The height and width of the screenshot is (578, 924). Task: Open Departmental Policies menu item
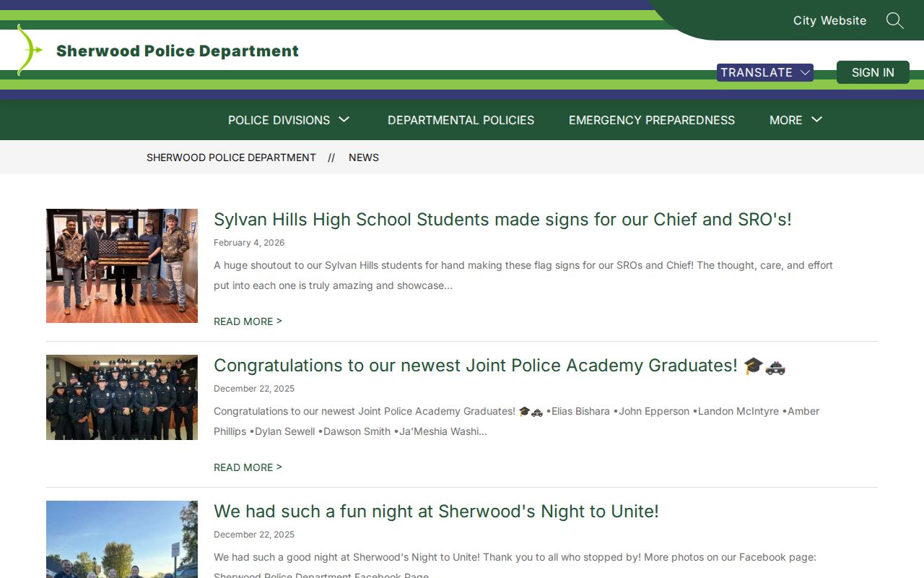pos(461,120)
